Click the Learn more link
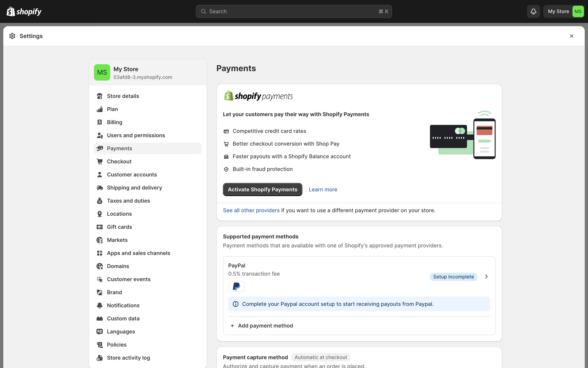This screenshot has height=368, width=588. [323, 190]
